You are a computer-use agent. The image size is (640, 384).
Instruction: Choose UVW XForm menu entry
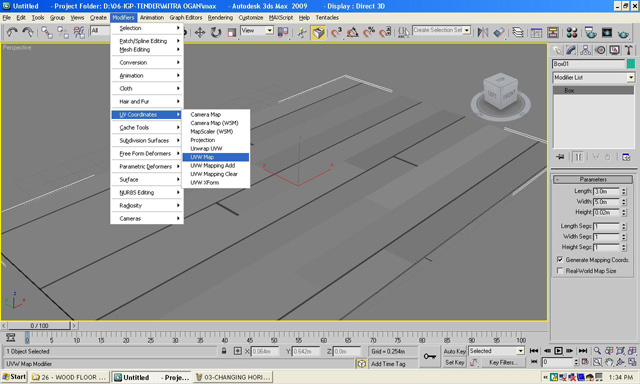[216, 182]
